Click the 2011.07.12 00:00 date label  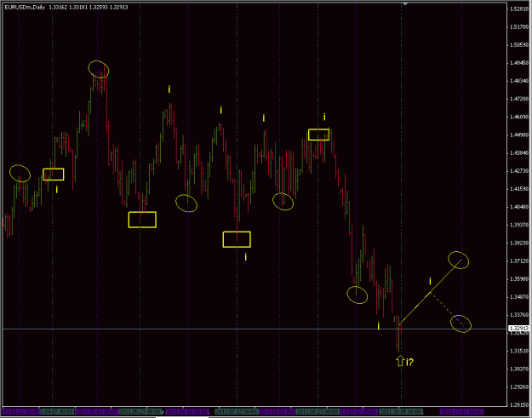click(x=236, y=411)
